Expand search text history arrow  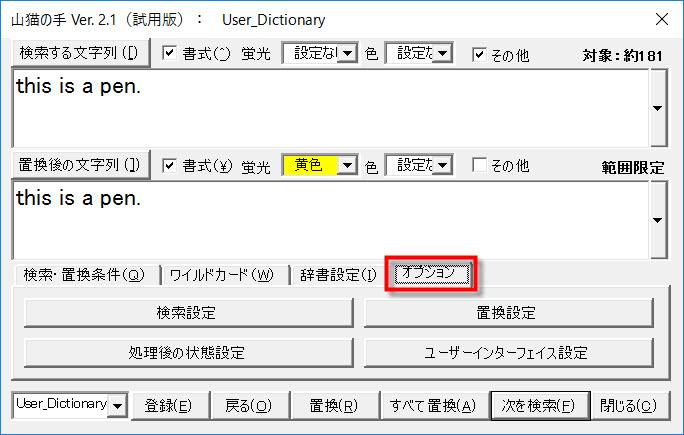(657, 107)
